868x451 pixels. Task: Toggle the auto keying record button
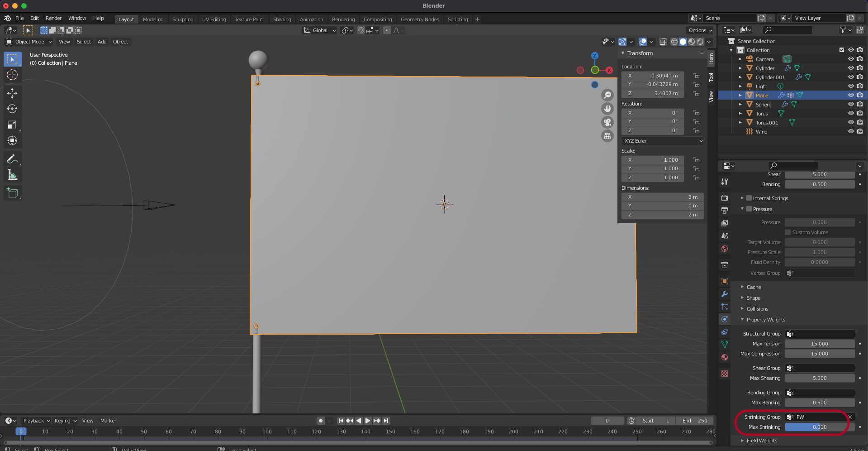[321, 421]
